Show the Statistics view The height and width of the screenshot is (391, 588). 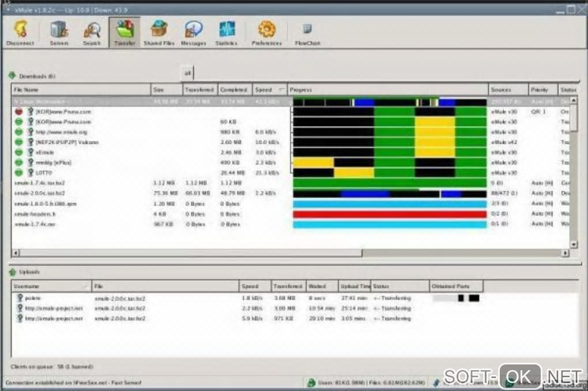pos(227,33)
